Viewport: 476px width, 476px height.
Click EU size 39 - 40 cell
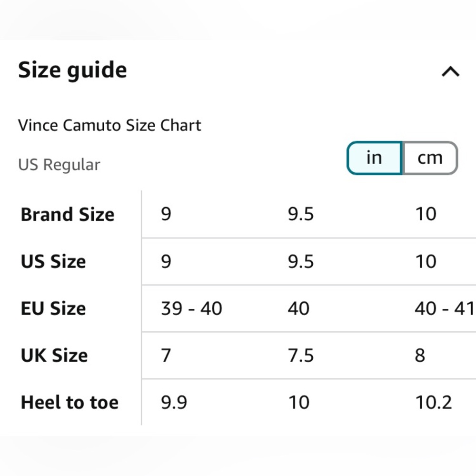click(191, 308)
